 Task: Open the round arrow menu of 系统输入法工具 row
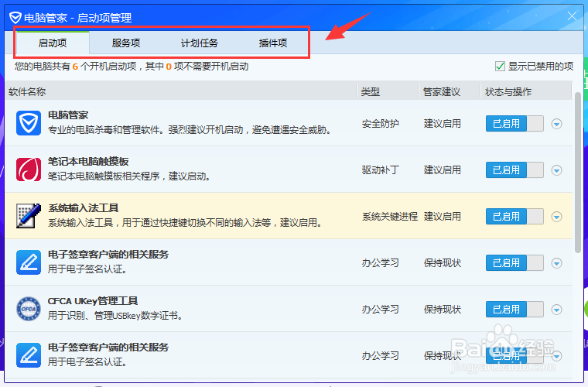point(556,217)
